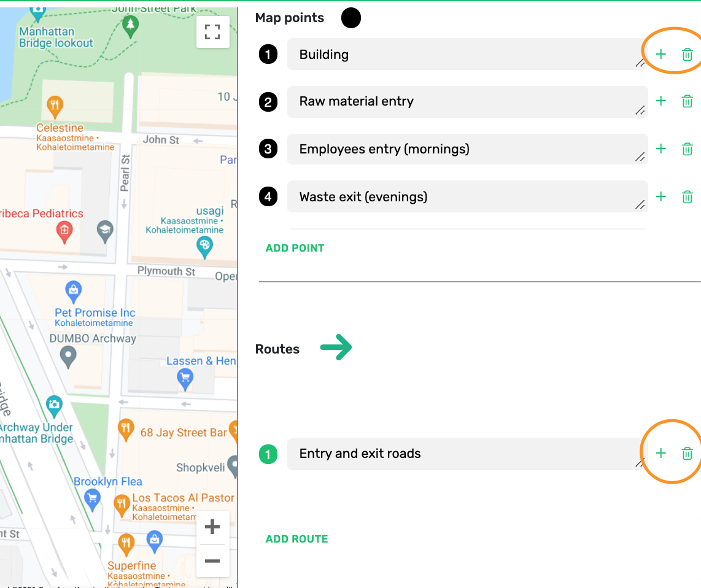Screen dimensions: 701x588
Task: Click the Plymouth St street label
Action: (166, 271)
